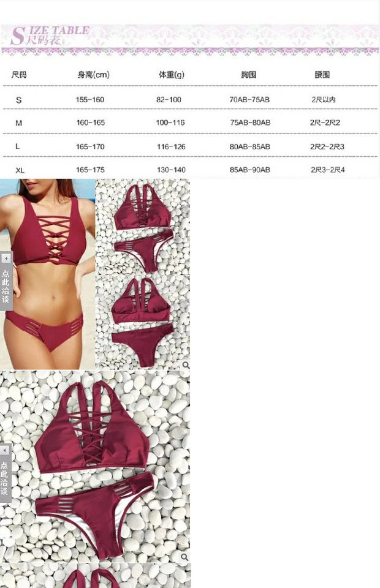The width and height of the screenshot is (380, 588).
Task: Click the 体重(g) column header
Action: click(x=172, y=75)
